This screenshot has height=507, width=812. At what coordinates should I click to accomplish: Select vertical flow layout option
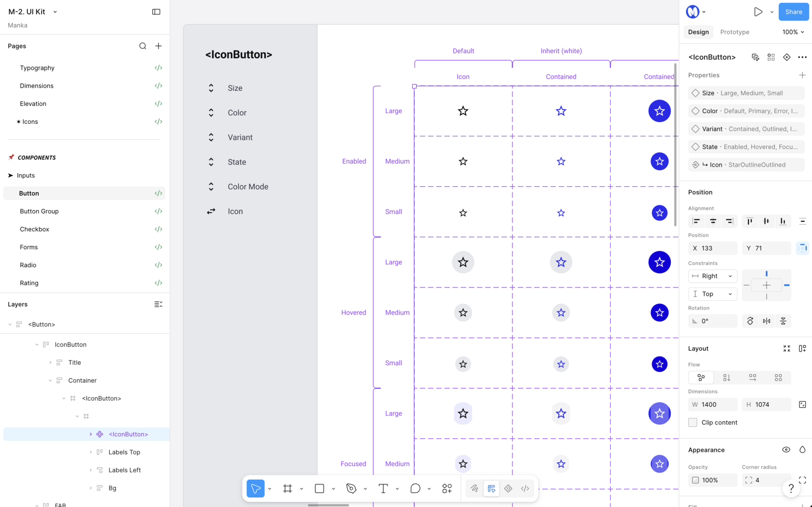coord(726,377)
